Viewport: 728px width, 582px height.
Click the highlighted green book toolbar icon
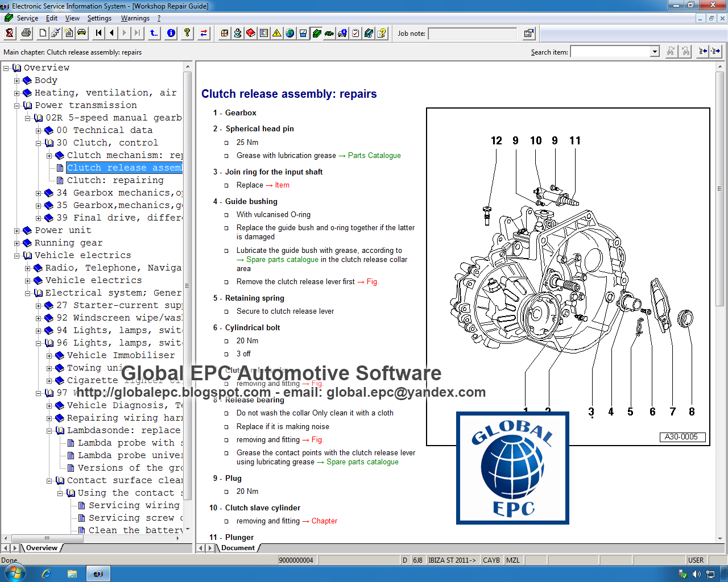(x=317, y=33)
